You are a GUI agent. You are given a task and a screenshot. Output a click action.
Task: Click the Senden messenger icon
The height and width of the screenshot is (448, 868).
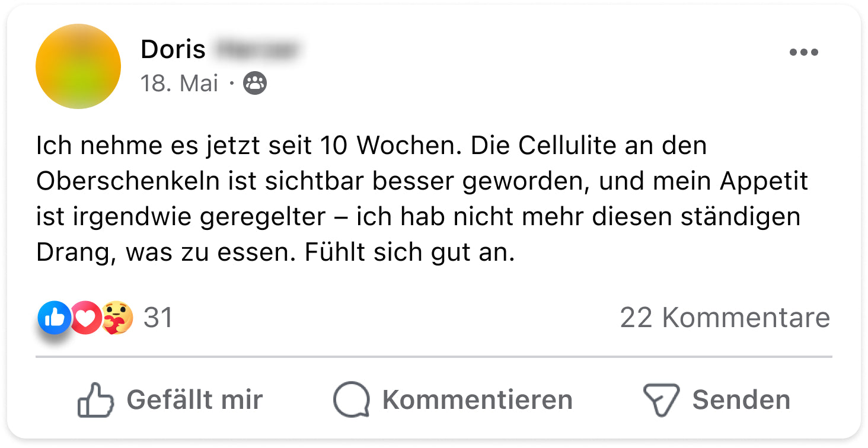pos(660,400)
